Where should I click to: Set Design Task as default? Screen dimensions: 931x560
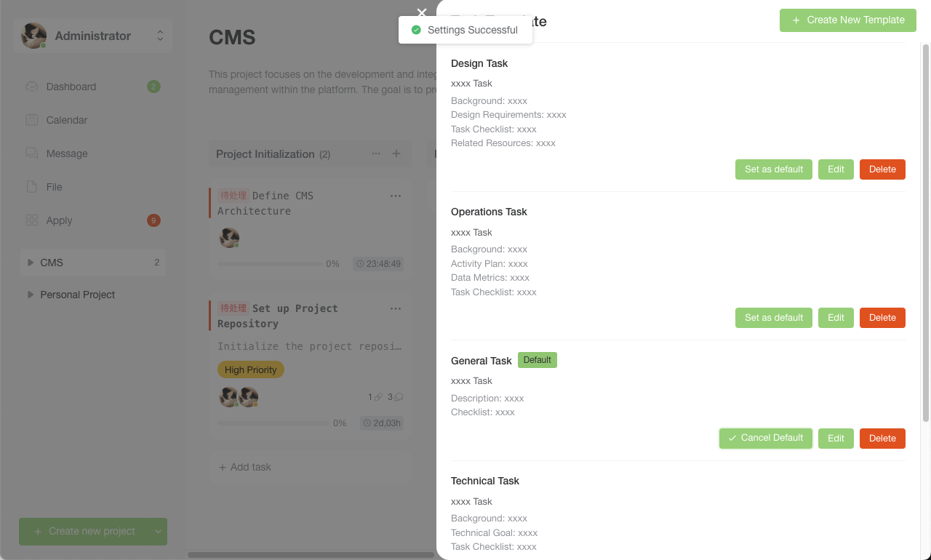pos(774,169)
